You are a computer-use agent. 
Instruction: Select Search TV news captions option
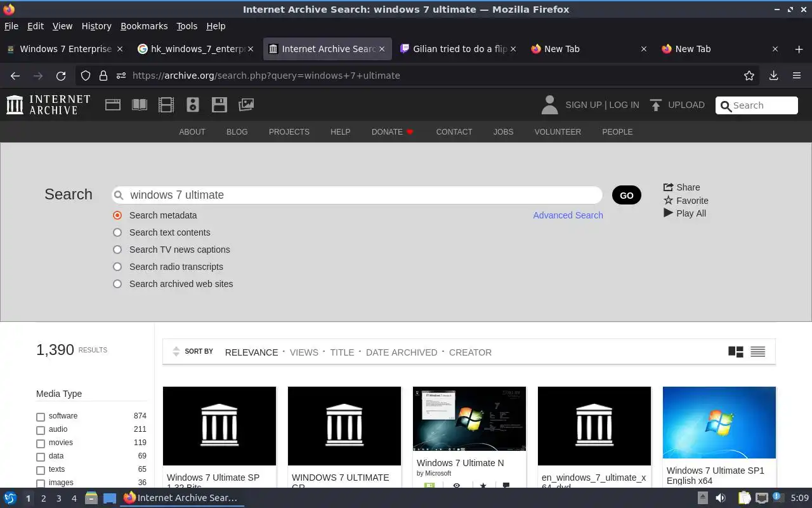(x=117, y=250)
